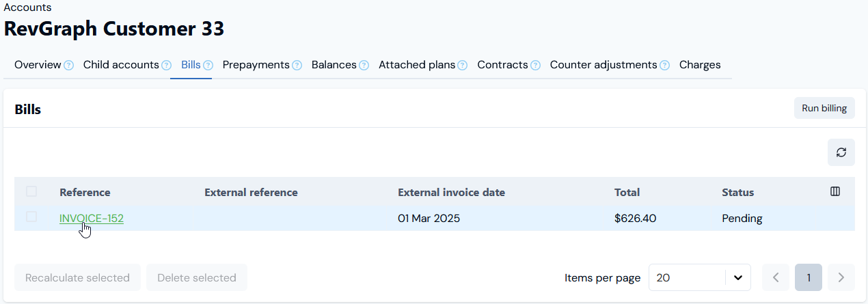Click the Run billing button
The image size is (868, 304).
coord(824,108)
